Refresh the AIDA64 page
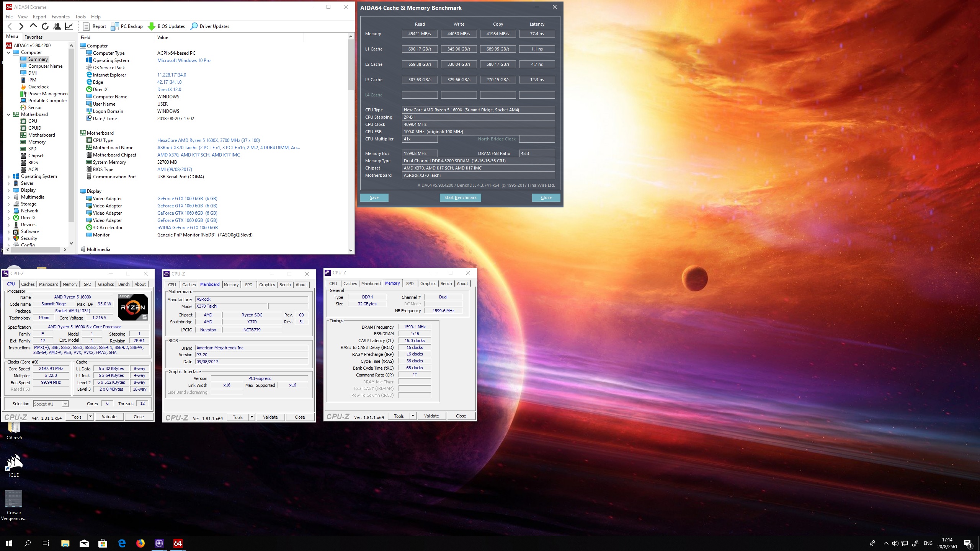Image resolution: width=980 pixels, height=551 pixels. [x=45, y=26]
